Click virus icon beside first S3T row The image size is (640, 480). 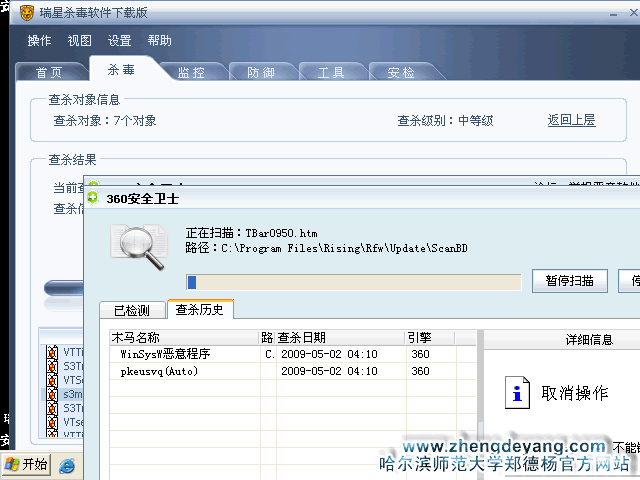52,366
